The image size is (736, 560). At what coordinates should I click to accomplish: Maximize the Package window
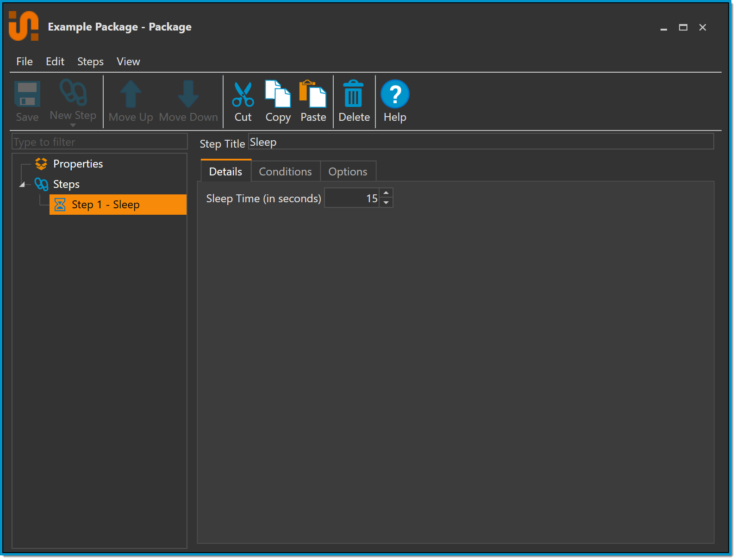coord(683,28)
